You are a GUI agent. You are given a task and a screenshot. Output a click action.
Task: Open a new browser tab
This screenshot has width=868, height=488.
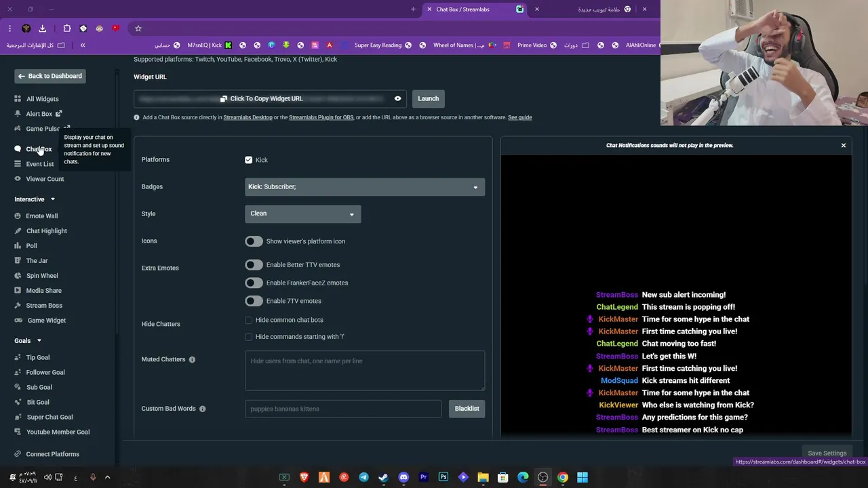[413, 9]
